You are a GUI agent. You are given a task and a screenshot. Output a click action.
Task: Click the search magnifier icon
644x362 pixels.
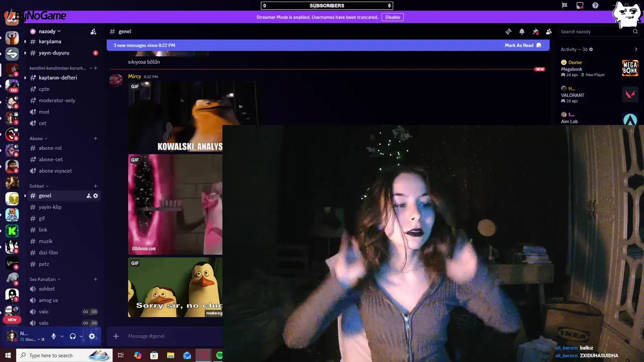[x=635, y=31]
